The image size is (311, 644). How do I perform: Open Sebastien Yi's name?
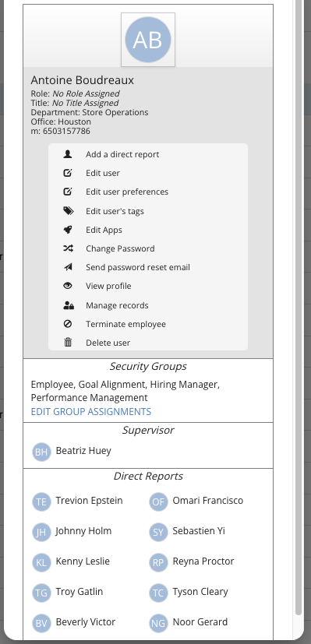click(199, 530)
